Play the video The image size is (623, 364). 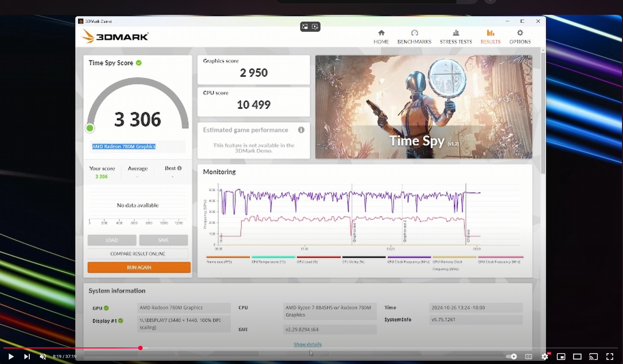[x=11, y=357]
